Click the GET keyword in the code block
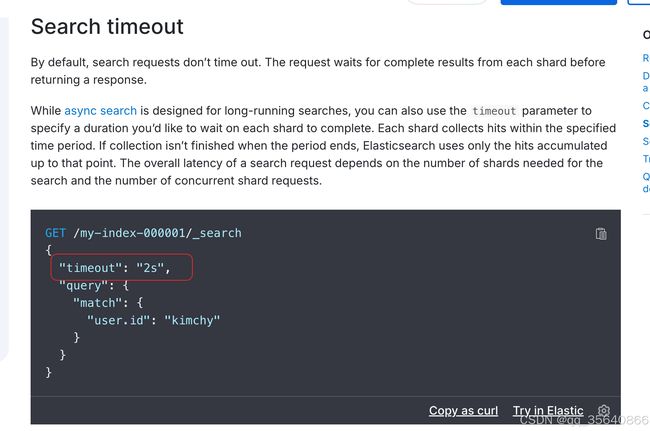Screen dimensions: 650x431 click(55, 233)
